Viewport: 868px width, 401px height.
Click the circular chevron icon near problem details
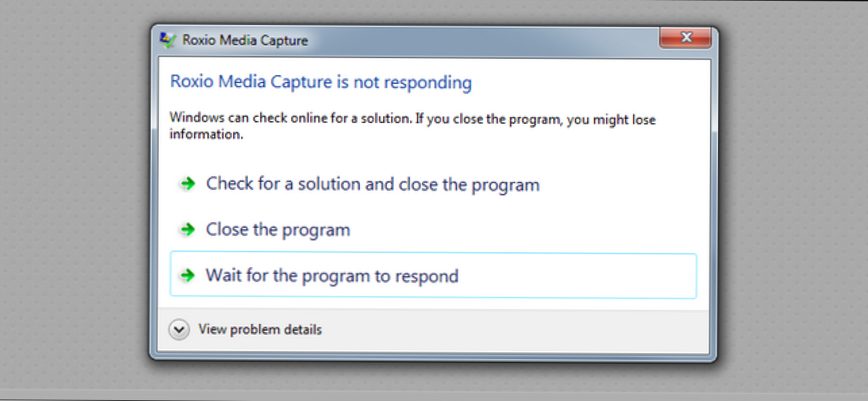point(178,329)
